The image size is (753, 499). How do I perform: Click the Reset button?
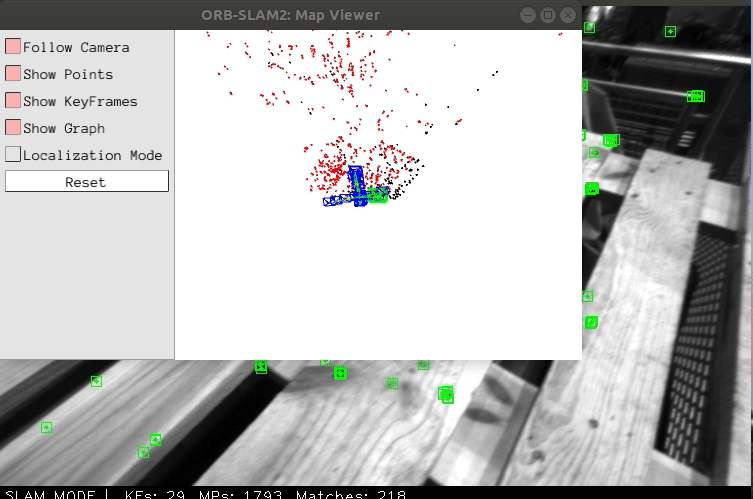pos(87,182)
